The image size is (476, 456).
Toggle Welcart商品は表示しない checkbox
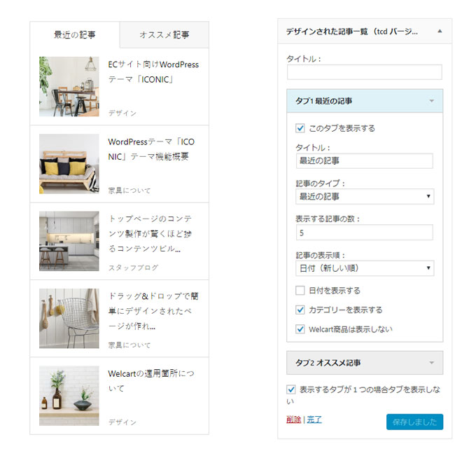click(300, 329)
